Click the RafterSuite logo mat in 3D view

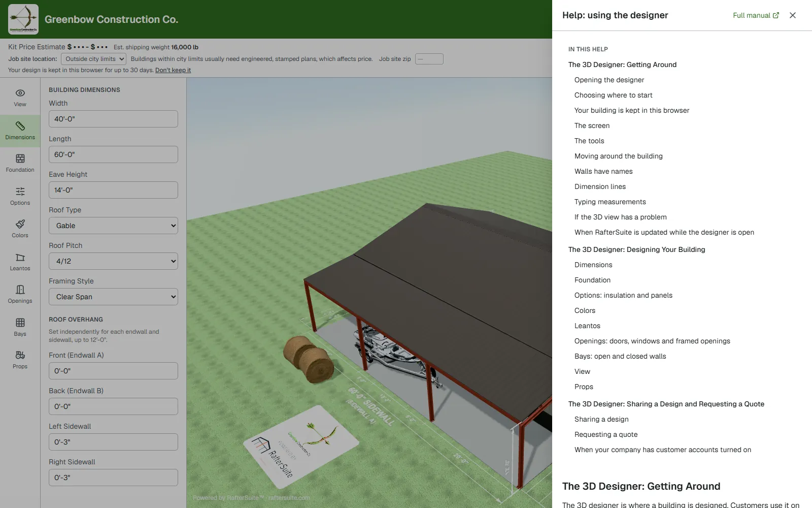[300, 448]
